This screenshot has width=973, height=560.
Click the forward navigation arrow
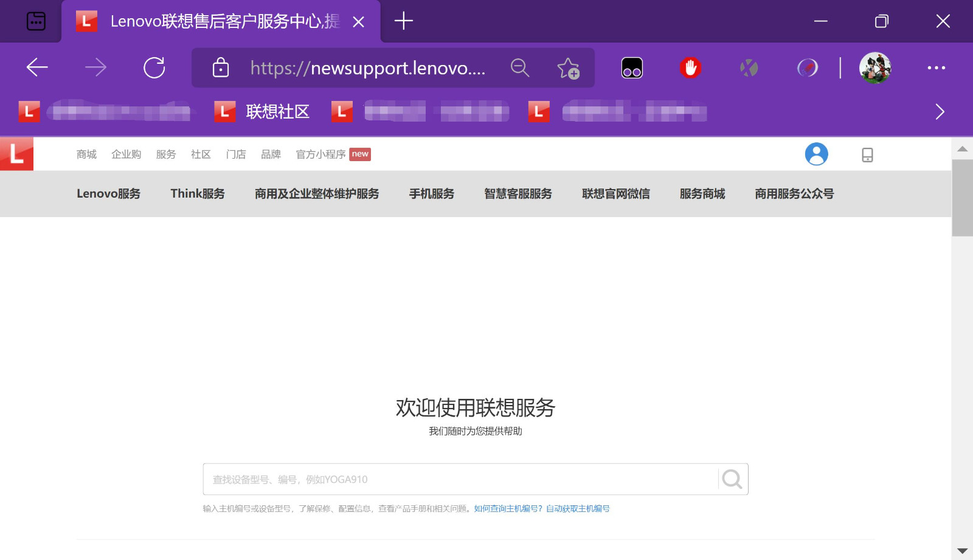pos(95,67)
